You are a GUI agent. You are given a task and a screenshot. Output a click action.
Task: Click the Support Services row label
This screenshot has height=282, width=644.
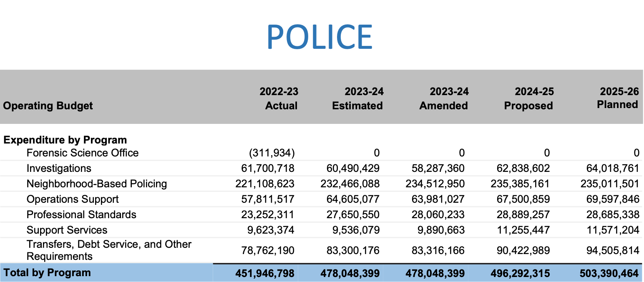(x=67, y=230)
